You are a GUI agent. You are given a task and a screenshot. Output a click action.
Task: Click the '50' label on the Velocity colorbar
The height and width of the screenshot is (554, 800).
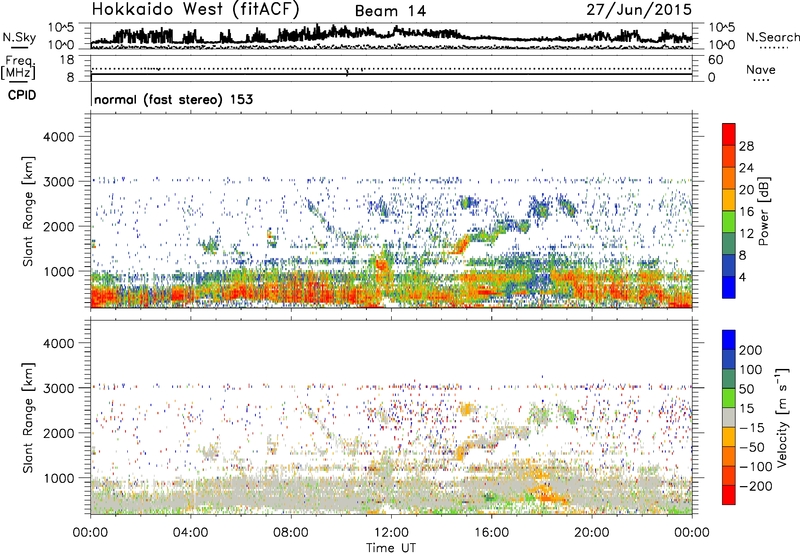tap(746, 389)
